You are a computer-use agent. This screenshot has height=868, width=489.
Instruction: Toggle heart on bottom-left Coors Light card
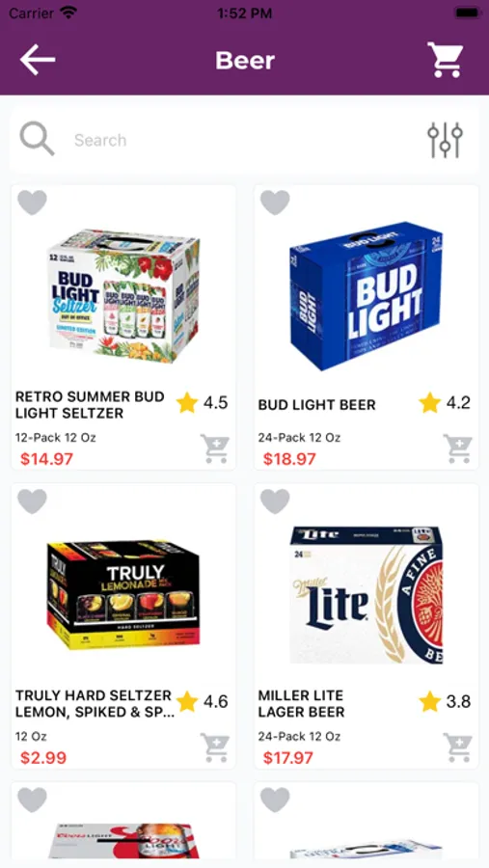coord(32,800)
